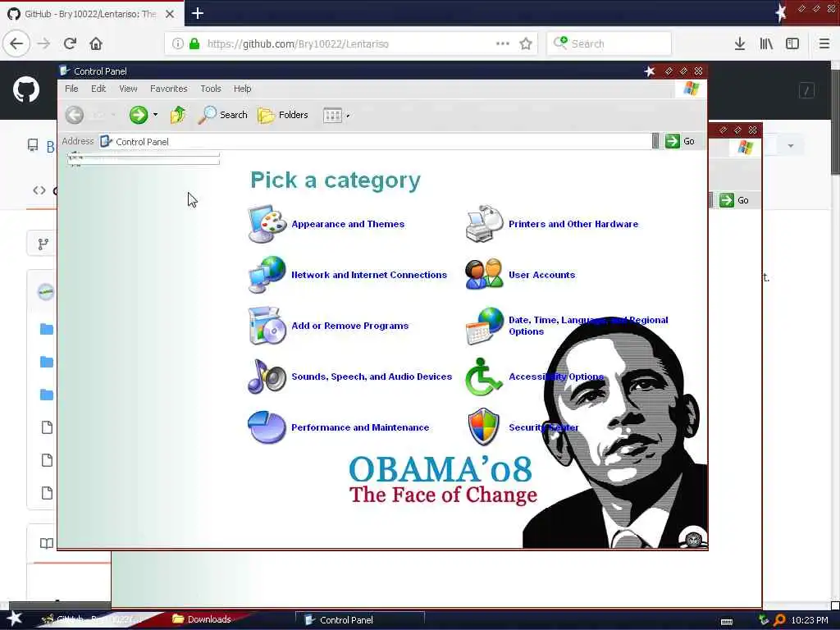Open the Favorites menu
This screenshot has width=840, height=630.
tap(169, 89)
